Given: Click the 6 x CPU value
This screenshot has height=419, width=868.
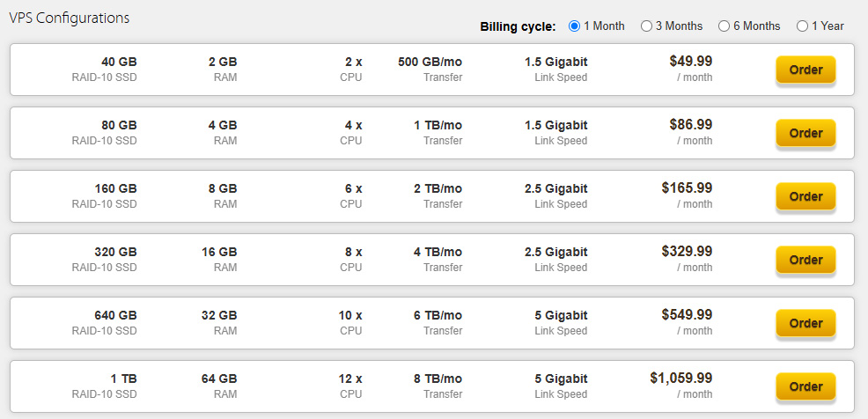Looking at the screenshot, I should (x=354, y=188).
